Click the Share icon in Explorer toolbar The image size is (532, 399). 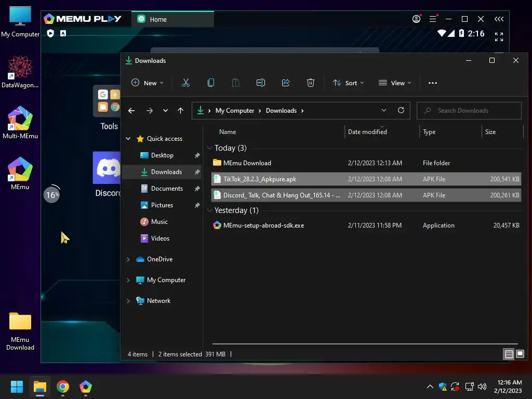[286, 83]
